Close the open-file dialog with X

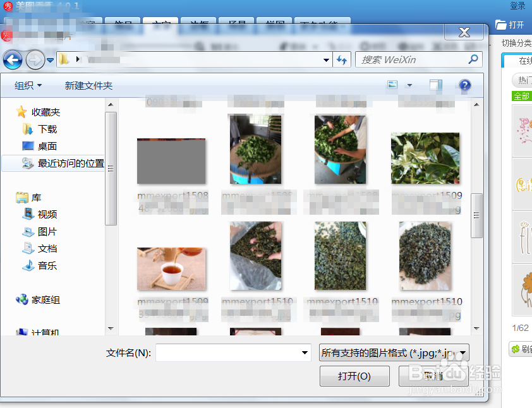464,32
